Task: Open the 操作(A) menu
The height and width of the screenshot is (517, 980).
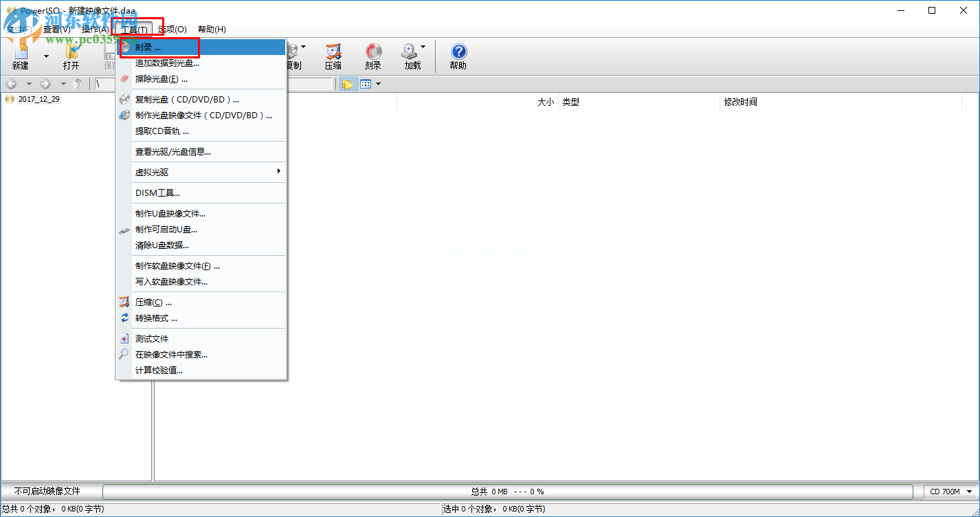Action: click(x=95, y=30)
